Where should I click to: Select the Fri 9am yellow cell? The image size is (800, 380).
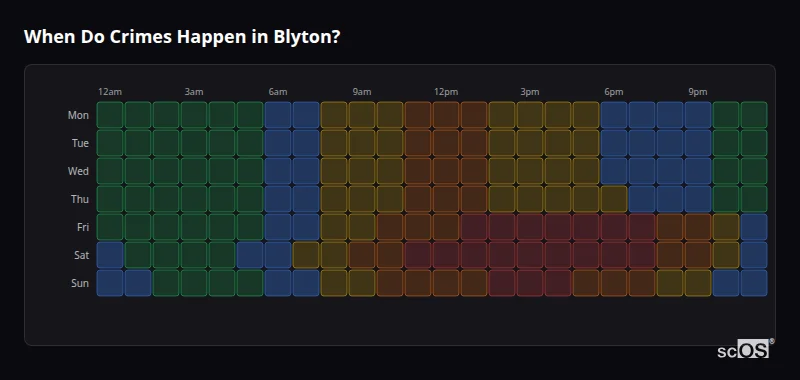coord(362,227)
